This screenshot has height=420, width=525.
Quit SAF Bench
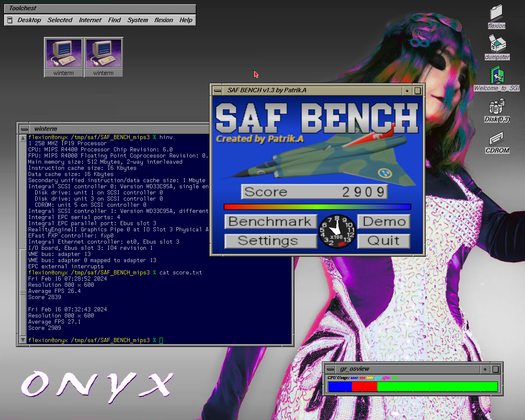coord(383,241)
